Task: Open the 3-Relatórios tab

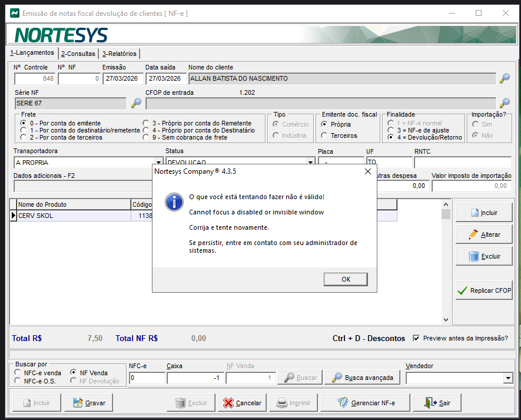Action: (119, 54)
